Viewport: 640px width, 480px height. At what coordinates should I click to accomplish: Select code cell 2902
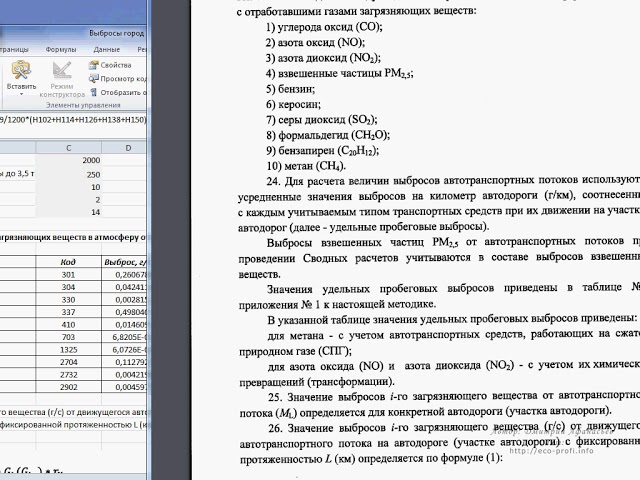pos(68,387)
